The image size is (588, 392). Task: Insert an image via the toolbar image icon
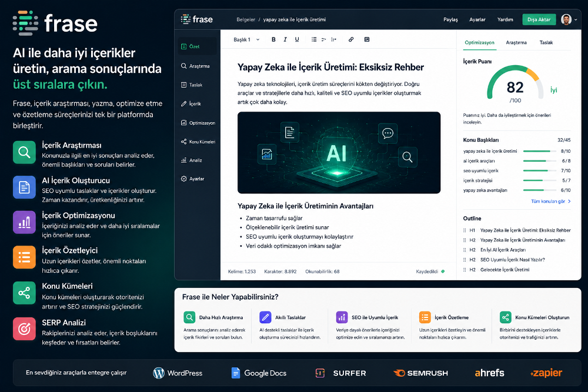pyautogui.click(x=367, y=39)
